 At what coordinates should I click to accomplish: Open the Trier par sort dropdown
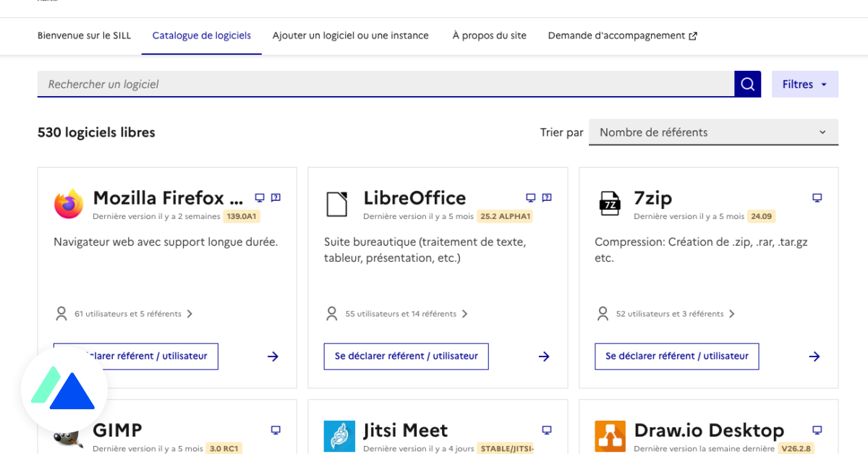[713, 132]
